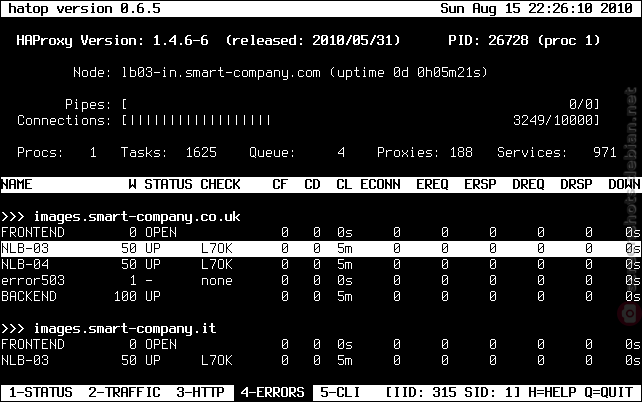Viewport: 642px width, 402px height.
Task: Click the >>> marker before images.smart-company.it
Action: coord(13,328)
